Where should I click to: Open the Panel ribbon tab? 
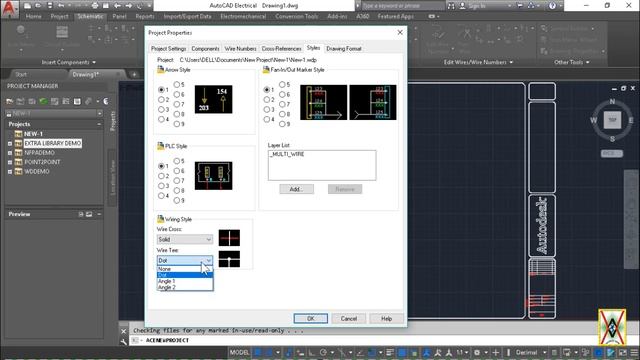tap(119, 16)
